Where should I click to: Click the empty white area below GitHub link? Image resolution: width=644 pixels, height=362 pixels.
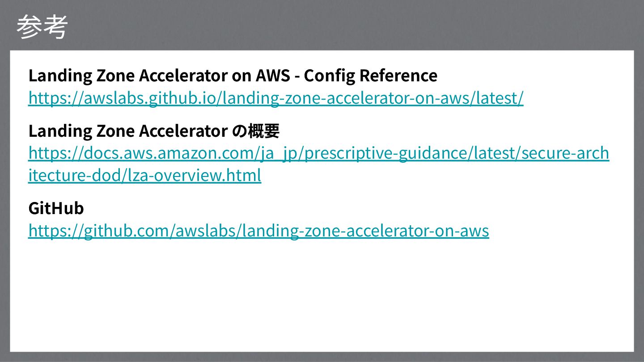(x=322, y=295)
